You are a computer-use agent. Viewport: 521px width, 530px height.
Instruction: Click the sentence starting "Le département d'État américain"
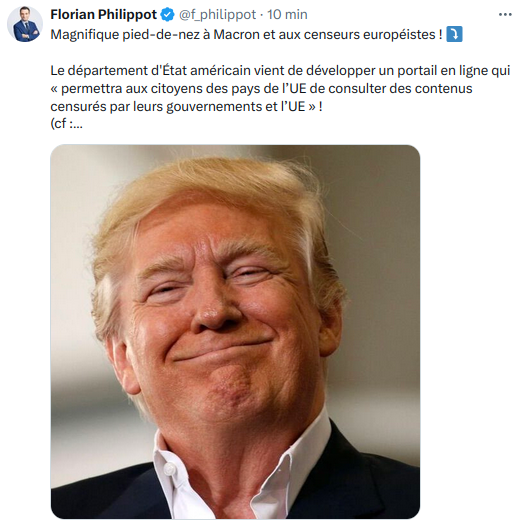[280, 71]
